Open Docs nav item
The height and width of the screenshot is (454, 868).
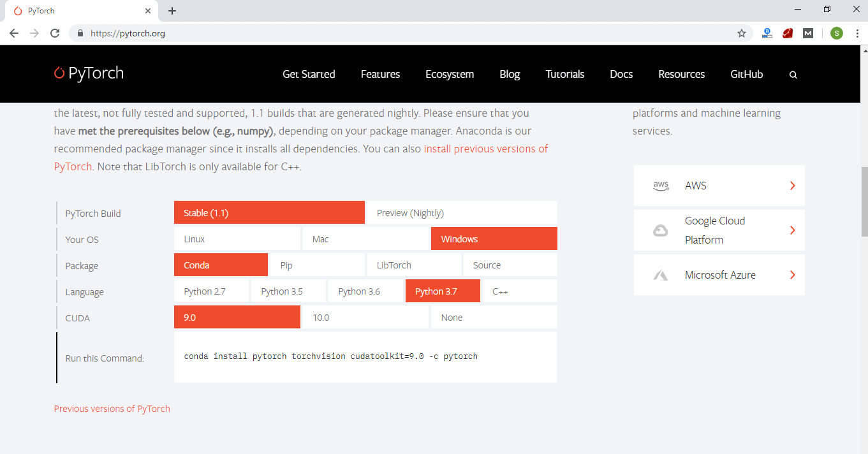click(x=621, y=74)
